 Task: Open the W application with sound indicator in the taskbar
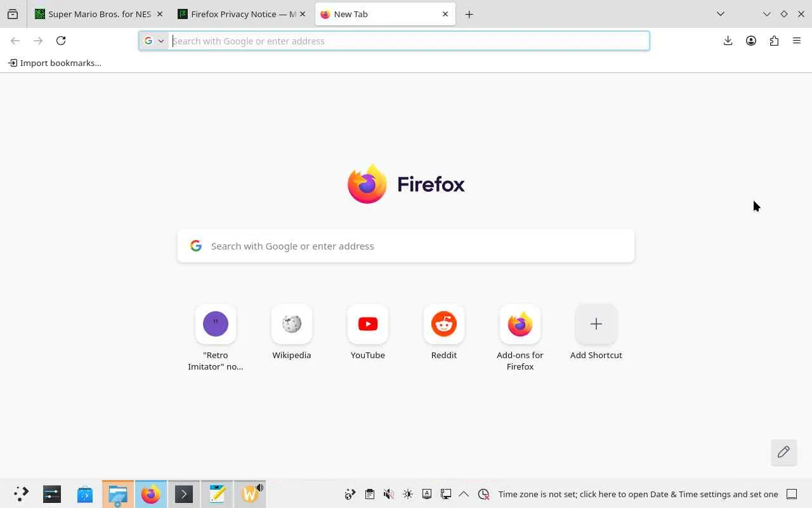click(250, 494)
